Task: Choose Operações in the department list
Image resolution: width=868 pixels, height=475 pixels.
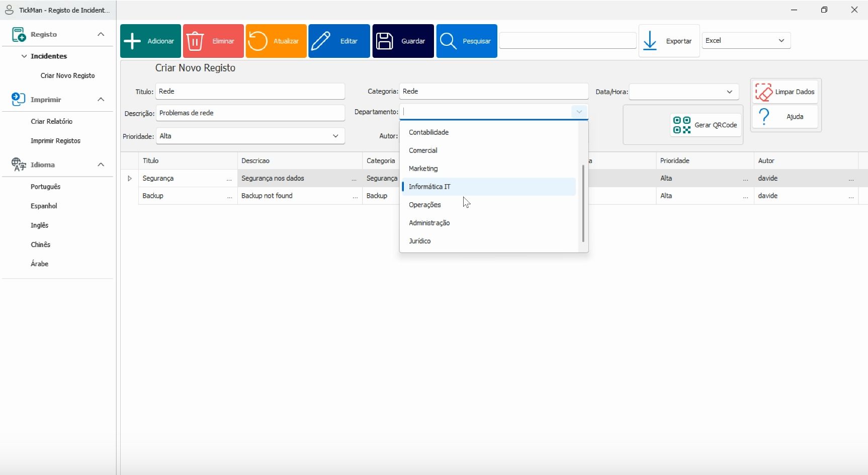Action: 425,205
